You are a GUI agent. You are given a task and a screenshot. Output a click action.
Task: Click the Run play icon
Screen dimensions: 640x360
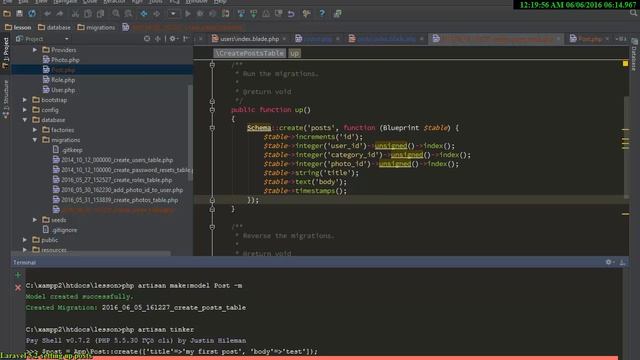(x=188, y=14)
